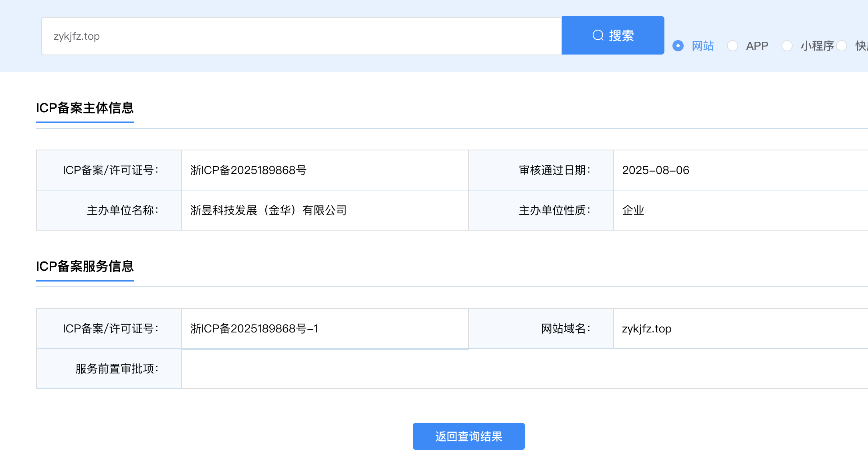The height and width of the screenshot is (466, 868).
Task: Click the 主办单位名称 label cell
Action: pyautogui.click(x=122, y=211)
